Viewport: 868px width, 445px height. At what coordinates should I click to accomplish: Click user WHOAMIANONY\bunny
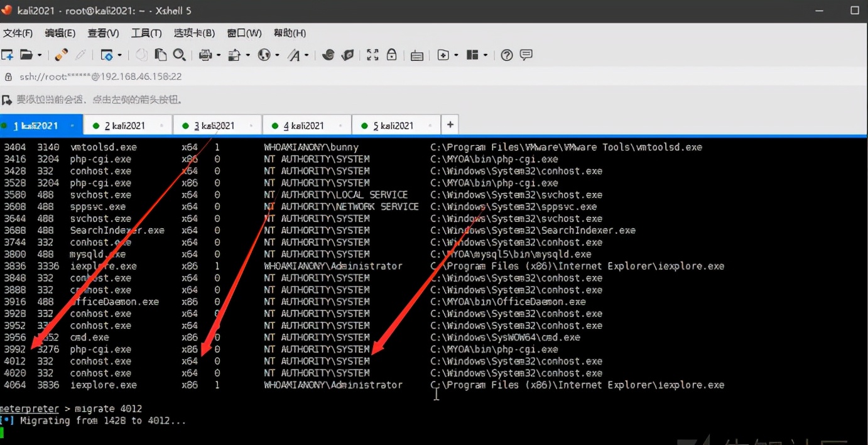tap(311, 147)
